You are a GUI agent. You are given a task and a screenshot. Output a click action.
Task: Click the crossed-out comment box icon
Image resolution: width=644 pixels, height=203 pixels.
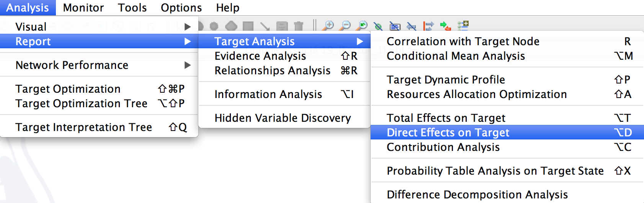395,26
